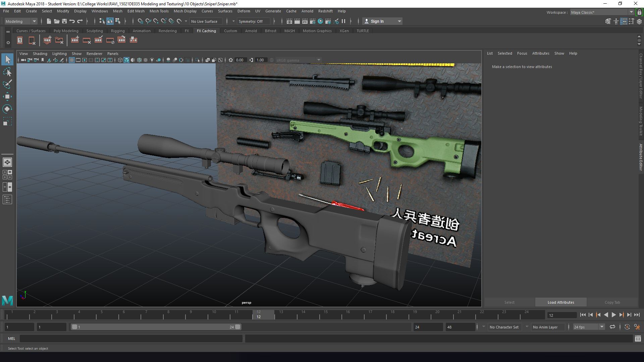Toggle auto keyframe button
The image size is (644, 362).
point(627,327)
